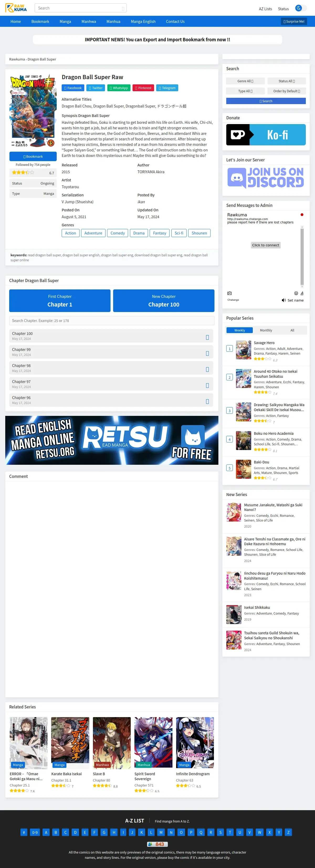Download Chapter 97 icon
This screenshot has width=315, height=868.
coord(207,385)
